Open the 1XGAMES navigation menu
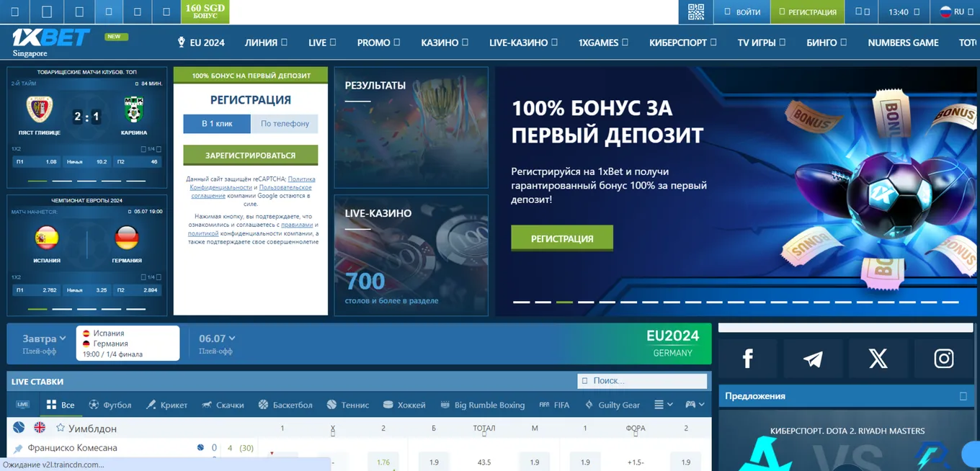 click(x=603, y=42)
